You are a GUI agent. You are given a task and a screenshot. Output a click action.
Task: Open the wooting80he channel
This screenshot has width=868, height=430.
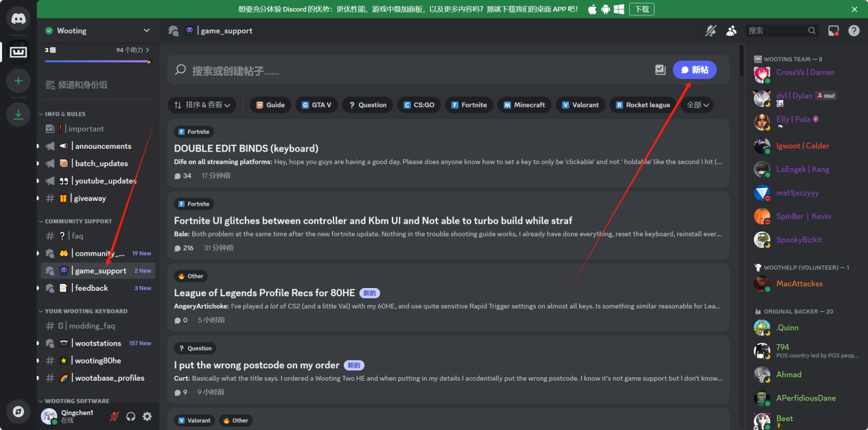(x=98, y=361)
